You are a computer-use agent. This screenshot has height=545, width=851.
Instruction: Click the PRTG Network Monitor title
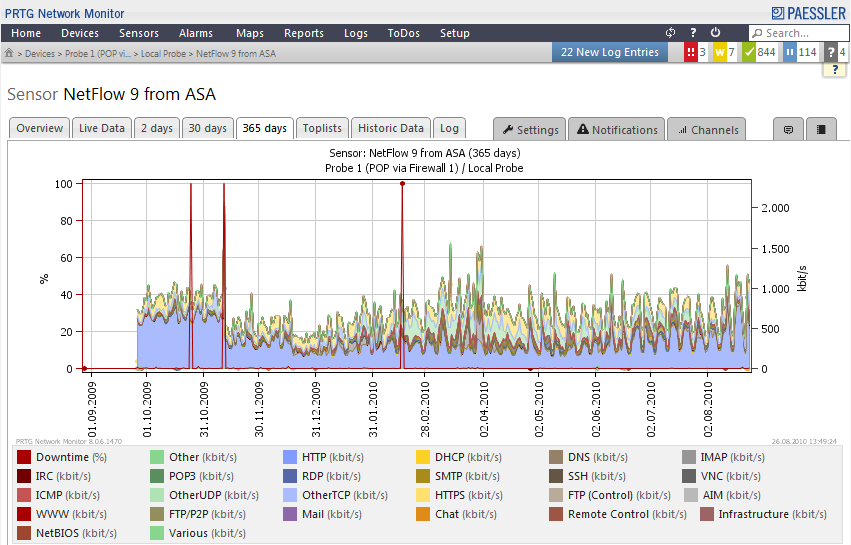pos(65,14)
